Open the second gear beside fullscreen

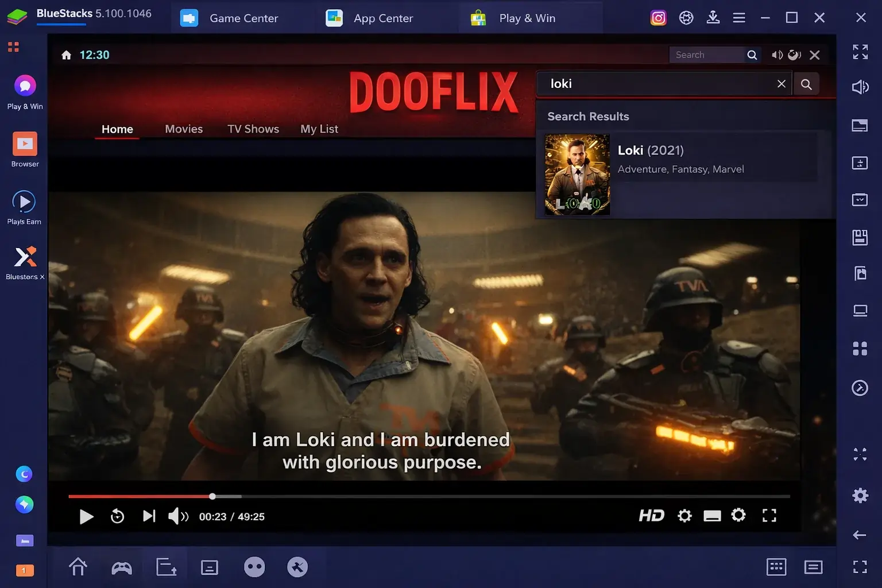[738, 515]
